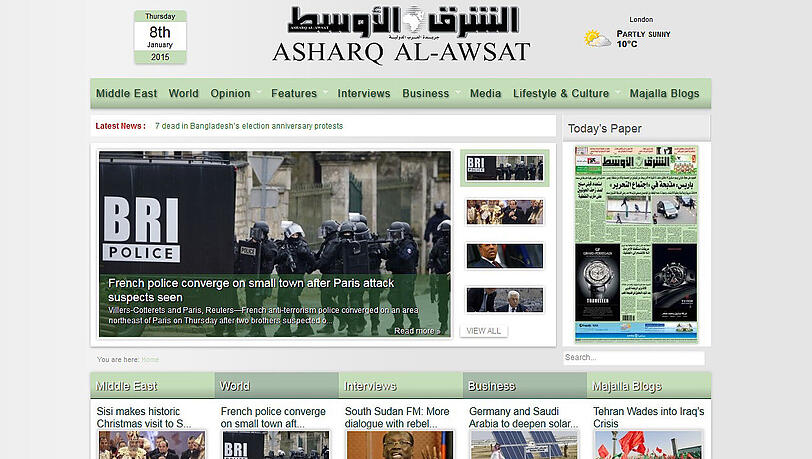Expand the Features dropdown arrow

pyautogui.click(x=325, y=92)
